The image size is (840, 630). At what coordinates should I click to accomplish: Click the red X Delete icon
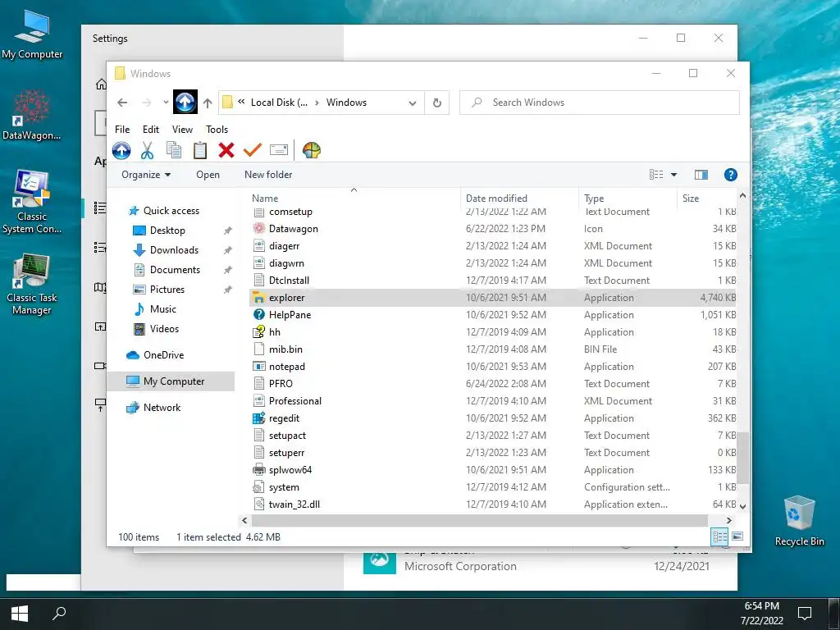[x=226, y=150]
